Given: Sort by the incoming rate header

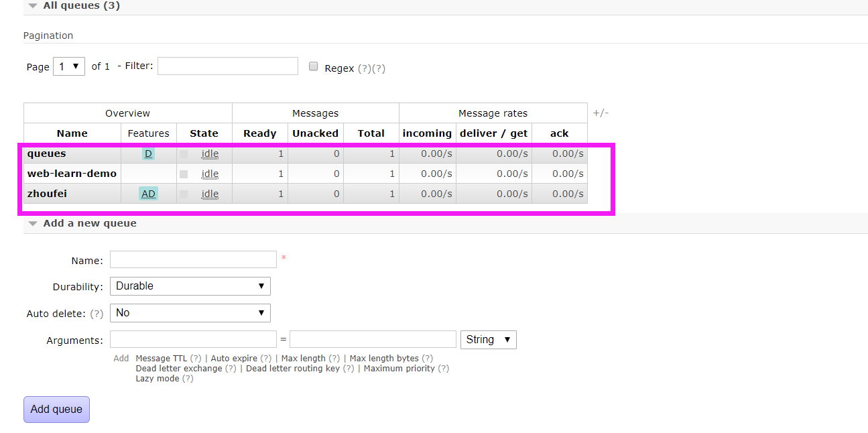Looking at the screenshot, I should [427, 133].
